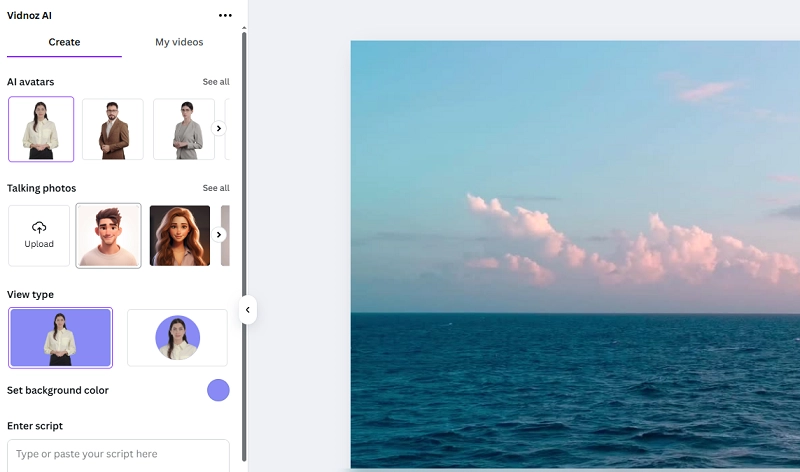Image resolution: width=800 pixels, height=472 pixels.
Task: Click the upload cloud icon
Action: coord(39,227)
